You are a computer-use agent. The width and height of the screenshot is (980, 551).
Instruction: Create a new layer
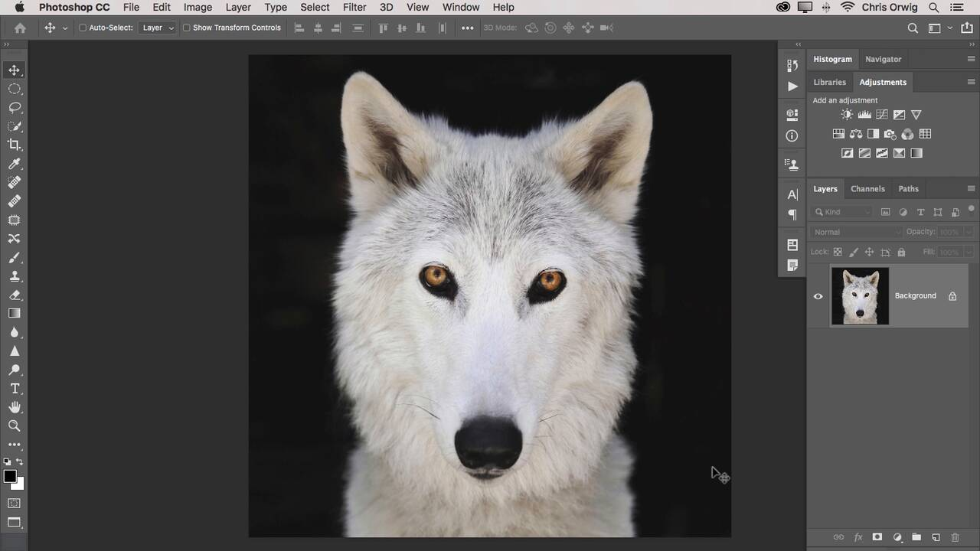936,537
